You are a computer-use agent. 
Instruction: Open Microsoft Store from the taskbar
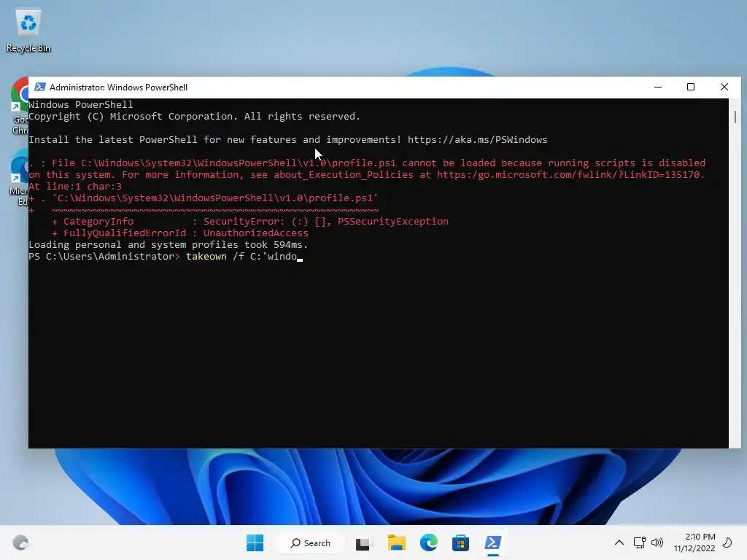pos(461,542)
